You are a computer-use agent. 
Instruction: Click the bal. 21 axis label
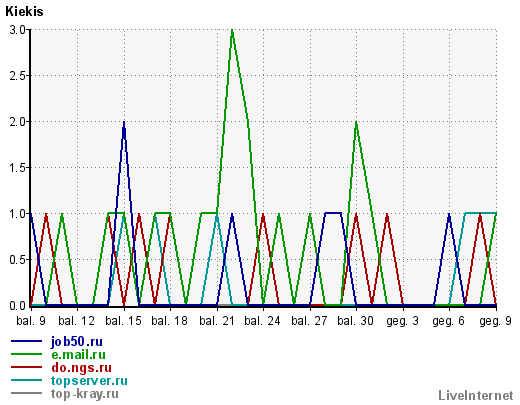point(217,321)
